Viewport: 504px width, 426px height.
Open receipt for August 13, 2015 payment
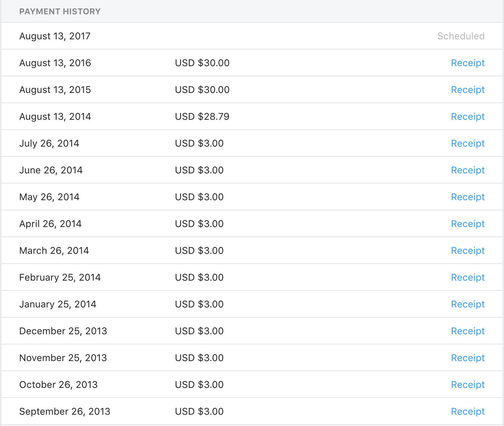(x=468, y=90)
